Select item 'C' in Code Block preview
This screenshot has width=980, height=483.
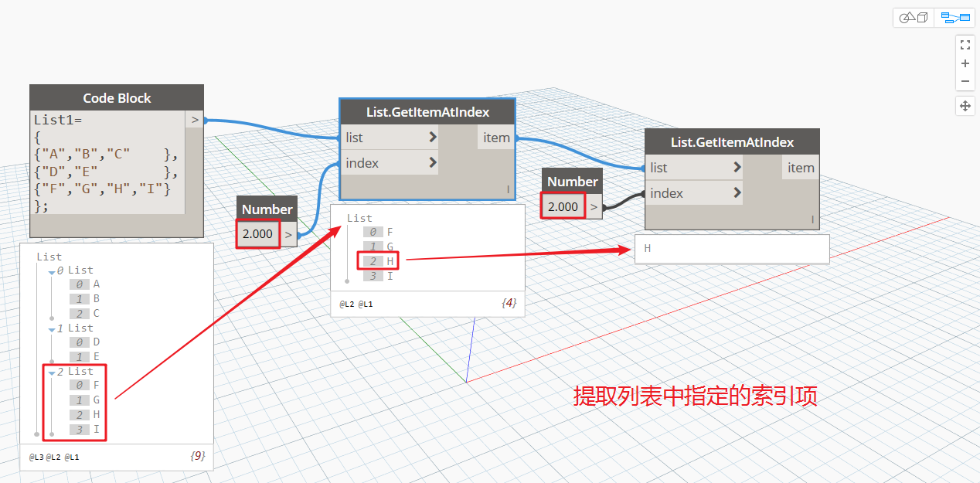97,314
